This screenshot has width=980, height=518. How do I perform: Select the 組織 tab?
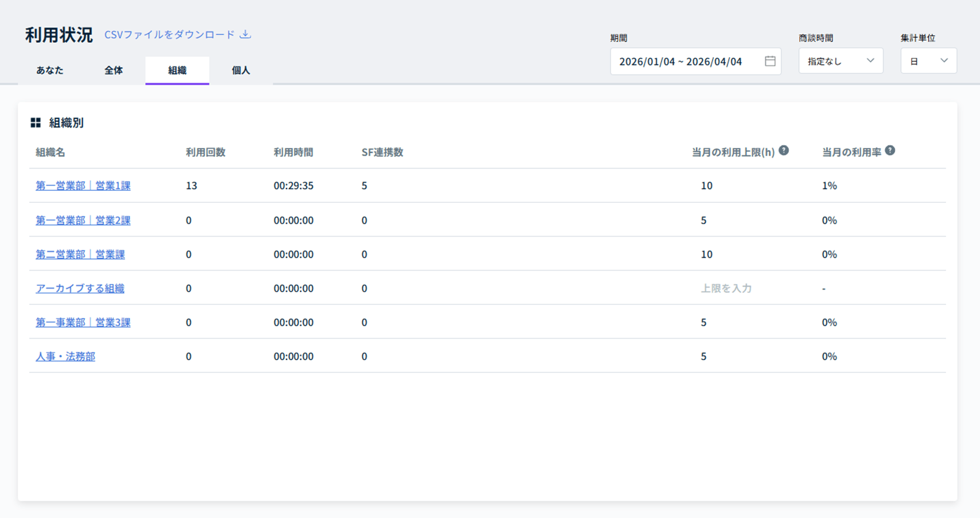pos(177,71)
